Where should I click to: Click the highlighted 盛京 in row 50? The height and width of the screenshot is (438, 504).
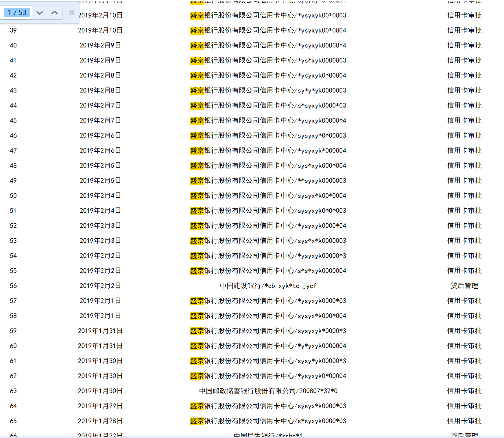(x=197, y=196)
